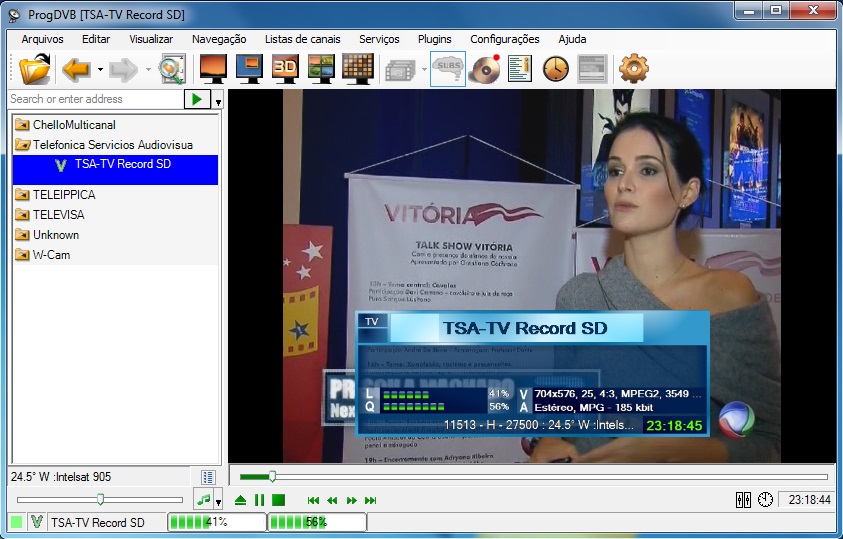Click green play arrow next to search
This screenshot has width=843, height=539.
click(197, 99)
